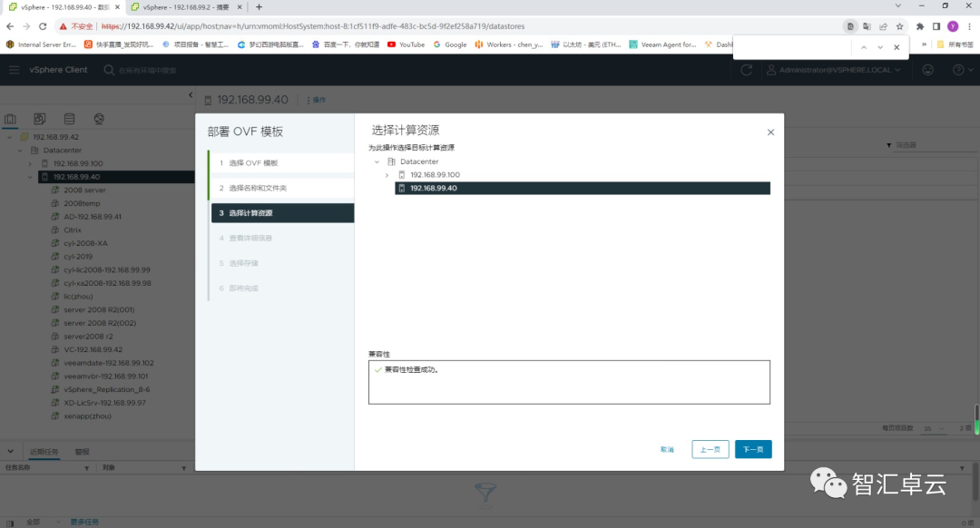This screenshot has height=528, width=980.
Task: Expand host 192.168.99.100 in left inventory tree
Action: (x=30, y=163)
